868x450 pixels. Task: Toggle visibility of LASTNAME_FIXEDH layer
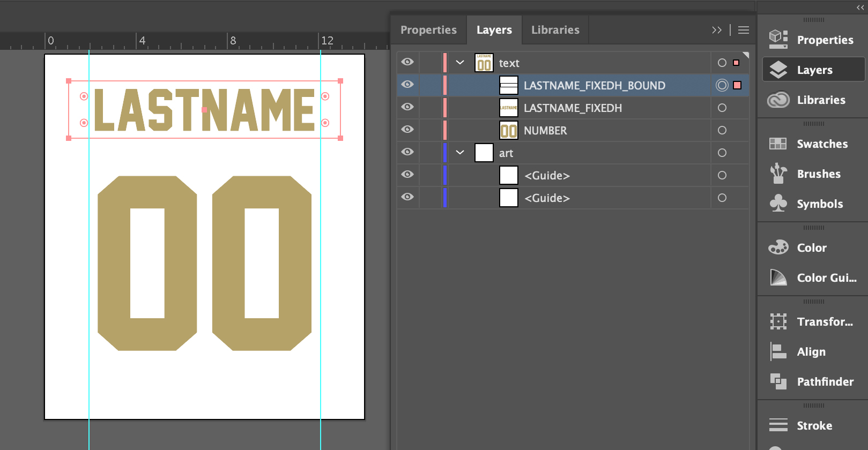[x=407, y=107]
